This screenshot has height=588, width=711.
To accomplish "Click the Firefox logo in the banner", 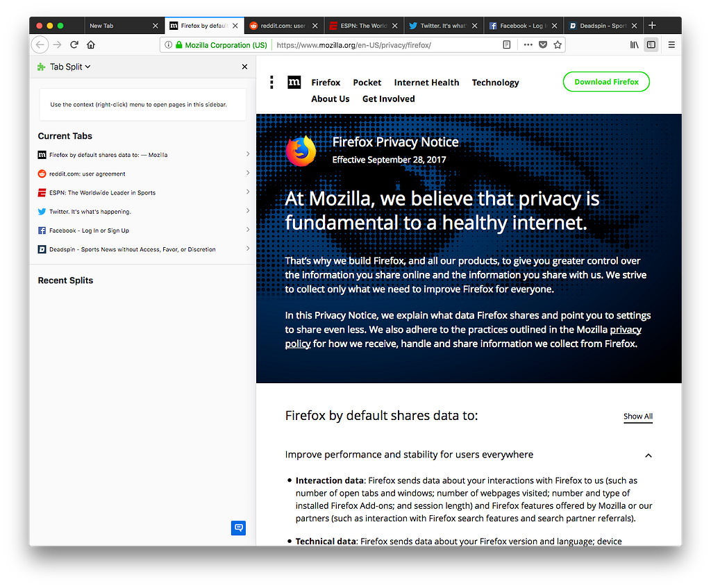I will 301,151.
